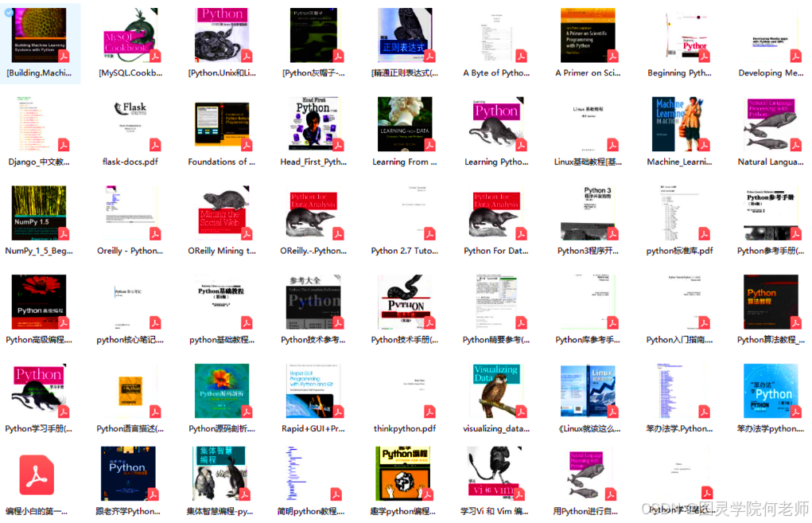The width and height of the screenshot is (812, 523).
Task: Select the 跟老齐学Python... book thumbnail
Action: tap(128, 474)
